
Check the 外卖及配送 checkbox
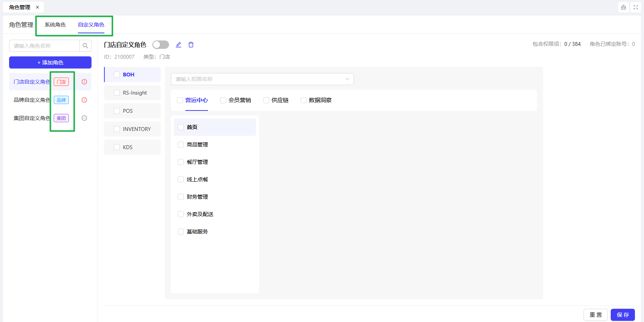[181, 214]
